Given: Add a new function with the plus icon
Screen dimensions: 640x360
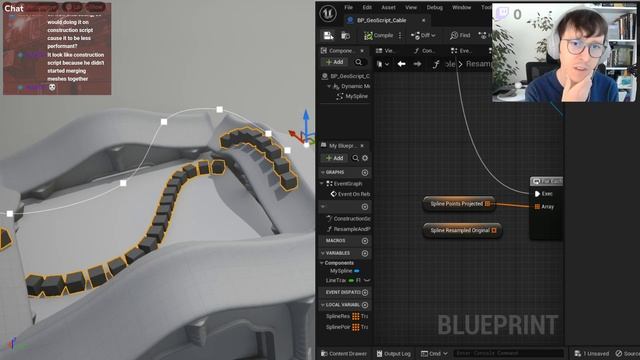Looking at the screenshot, I should pyautogui.click(x=365, y=207).
